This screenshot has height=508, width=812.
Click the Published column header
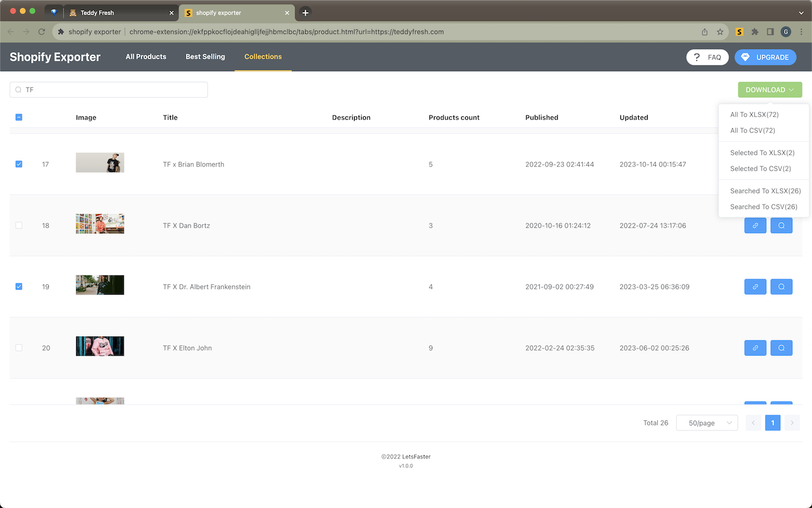[542, 117]
